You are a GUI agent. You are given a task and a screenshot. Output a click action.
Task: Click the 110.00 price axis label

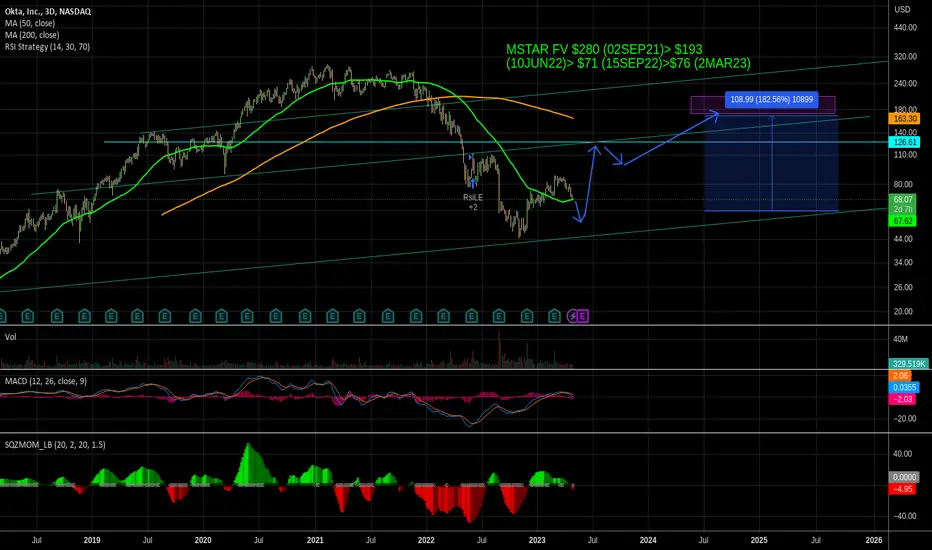click(x=905, y=155)
